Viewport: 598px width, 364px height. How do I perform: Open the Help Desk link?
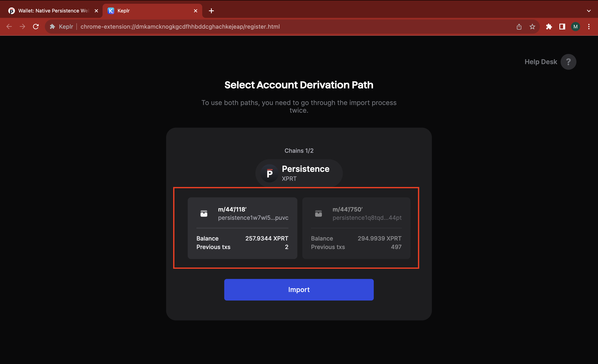point(540,62)
